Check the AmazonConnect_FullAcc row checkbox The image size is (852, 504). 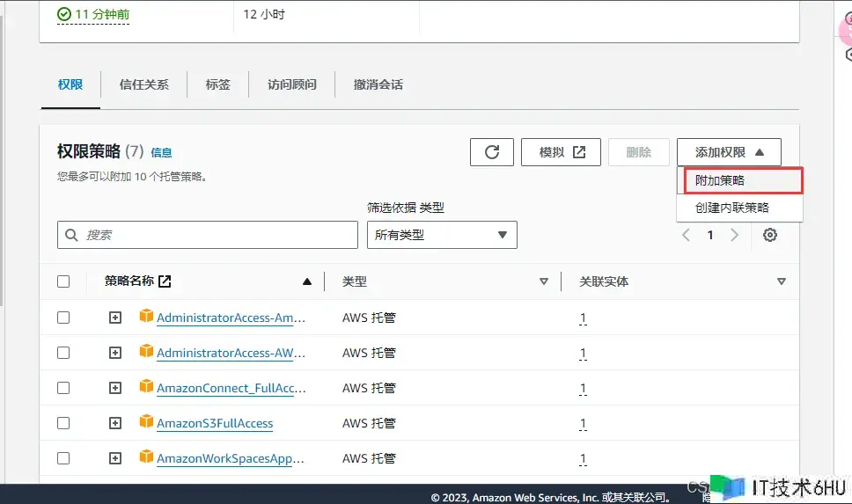[x=63, y=388]
